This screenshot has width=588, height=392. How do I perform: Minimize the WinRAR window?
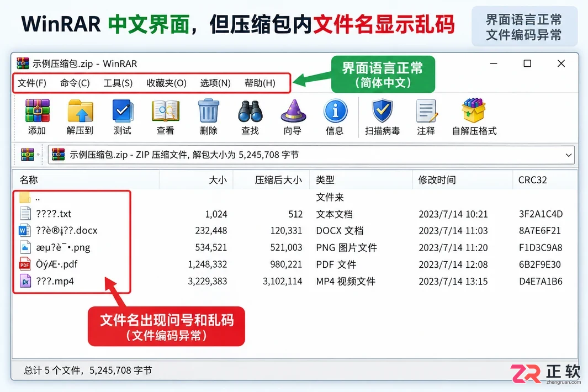click(494, 64)
